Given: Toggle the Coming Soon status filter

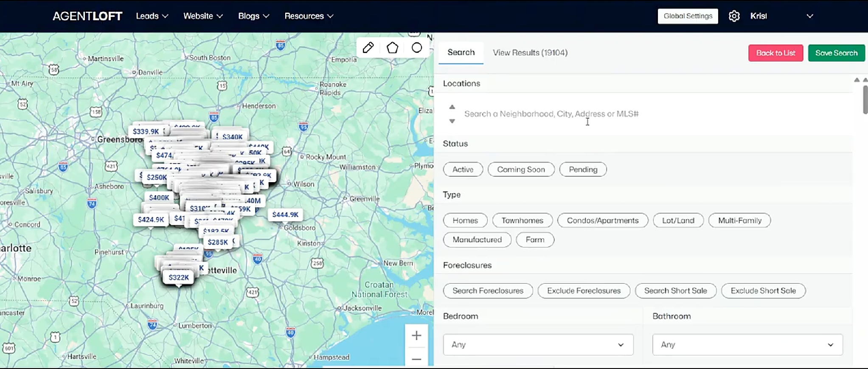Looking at the screenshot, I should (521, 169).
